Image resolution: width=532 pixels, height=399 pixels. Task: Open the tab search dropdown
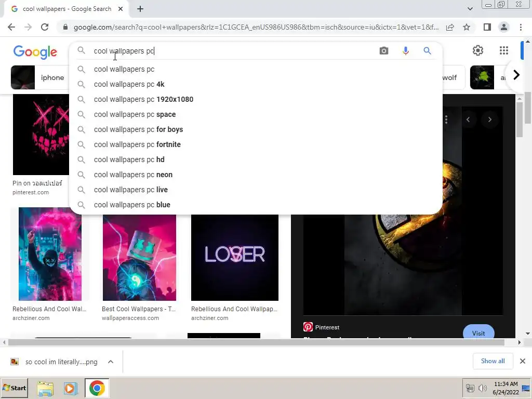pos(470,9)
